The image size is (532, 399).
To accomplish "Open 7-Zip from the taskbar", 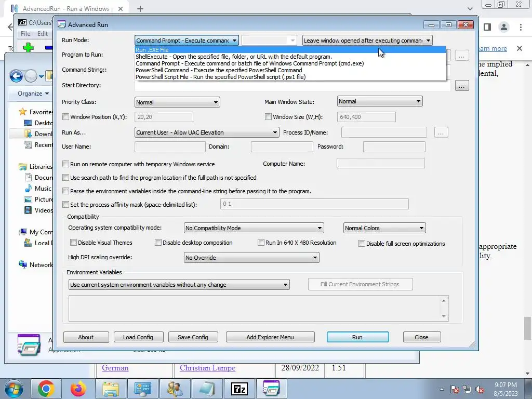I will 239,389.
